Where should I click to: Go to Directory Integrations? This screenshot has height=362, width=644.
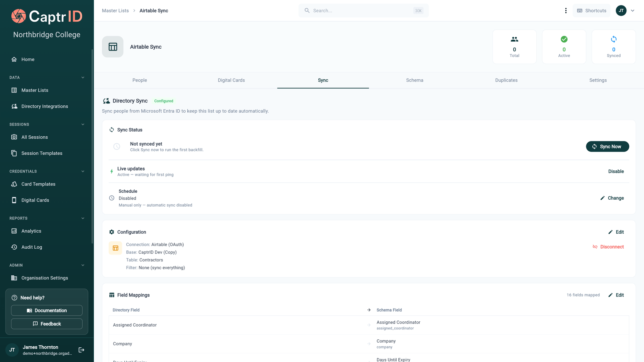point(45,106)
